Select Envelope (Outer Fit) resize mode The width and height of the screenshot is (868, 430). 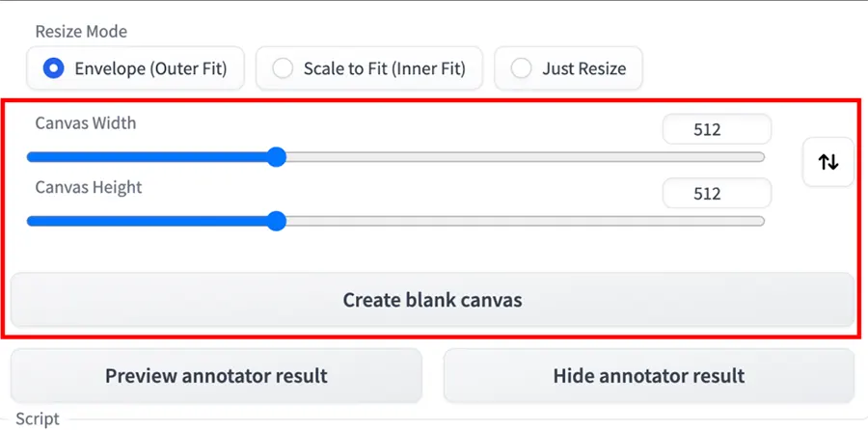click(136, 68)
